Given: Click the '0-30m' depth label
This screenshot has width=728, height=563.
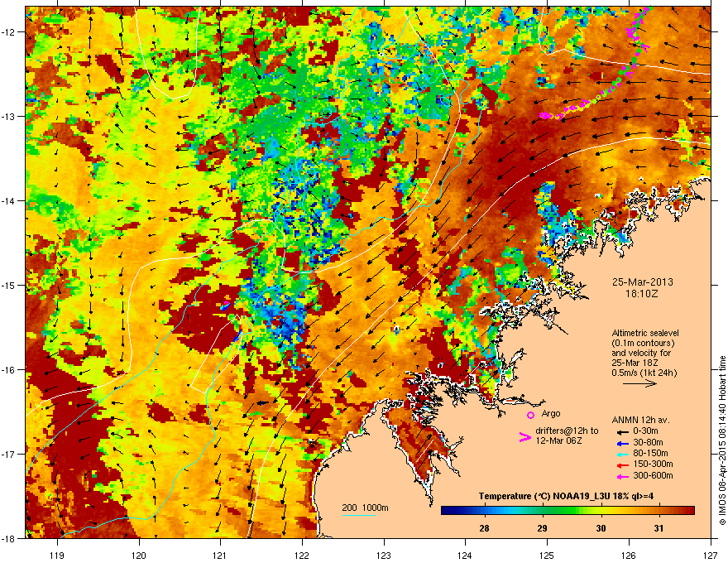Looking at the screenshot, I should (x=645, y=431).
